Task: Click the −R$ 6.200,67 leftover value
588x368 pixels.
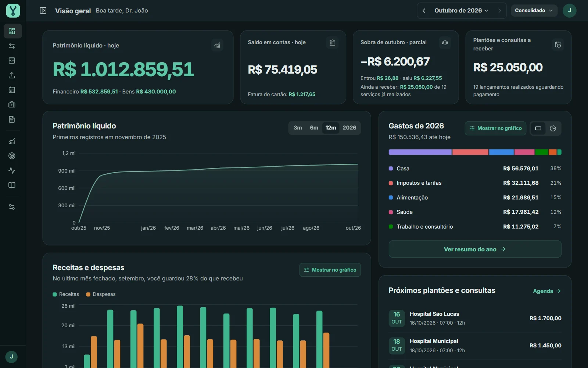Action: (x=395, y=61)
